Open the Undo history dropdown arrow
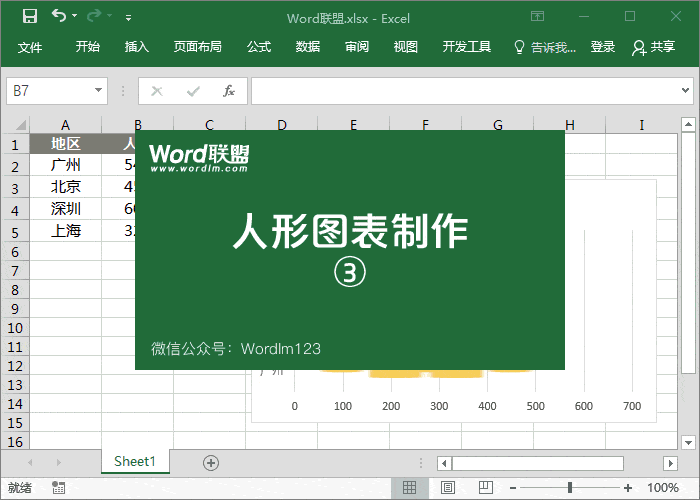The height and width of the screenshot is (500, 700). click(x=75, y=16)
